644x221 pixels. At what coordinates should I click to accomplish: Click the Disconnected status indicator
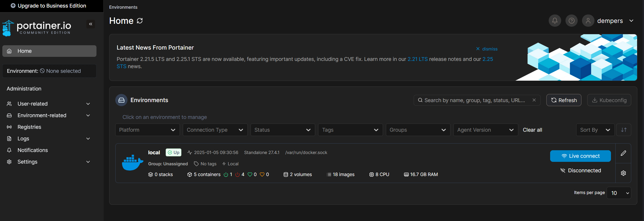click(581, 171)
